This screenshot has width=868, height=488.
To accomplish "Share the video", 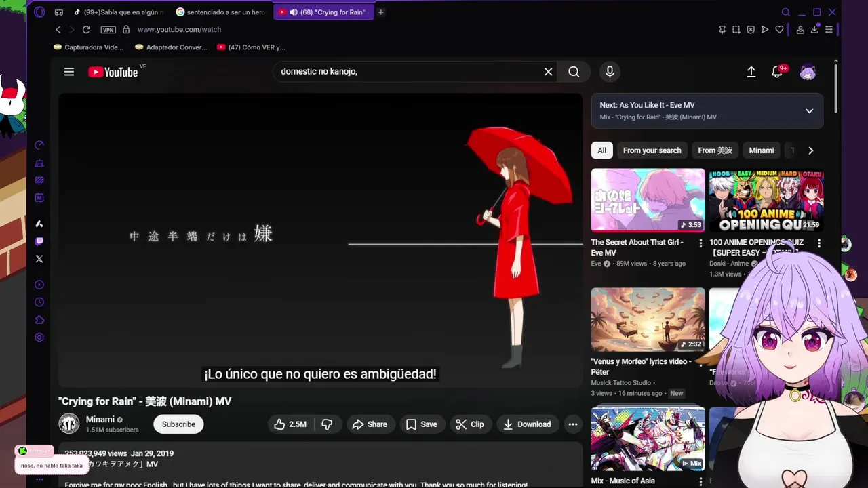I will [370, 424].
